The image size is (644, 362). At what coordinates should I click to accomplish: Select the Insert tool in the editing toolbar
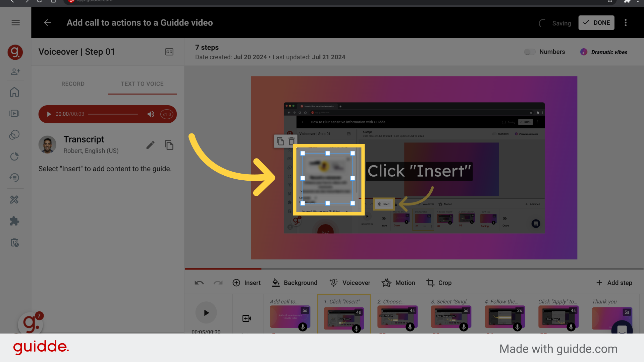coord(247,283)
